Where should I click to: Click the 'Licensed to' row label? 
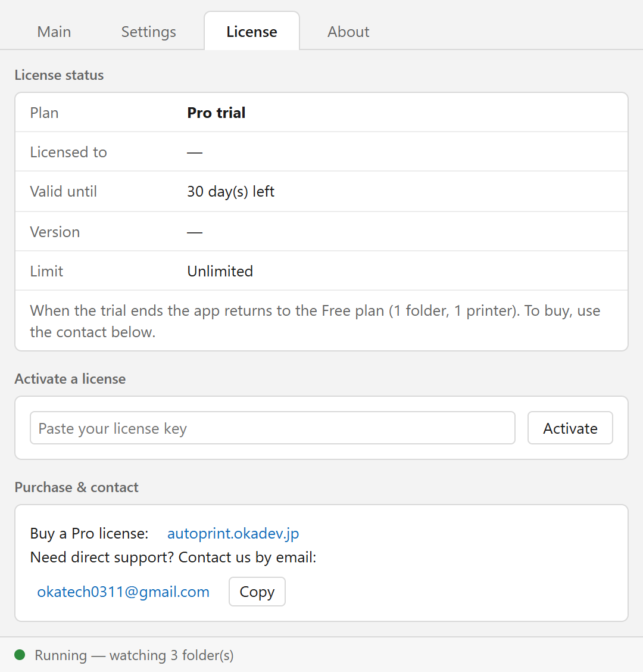coord(68,152)
